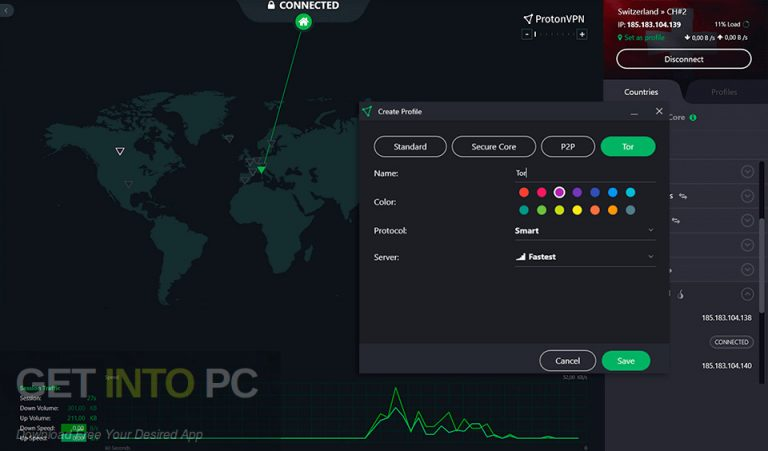Open the Protocol dropdown showing Smart
The height and width of the screenshot is (451, 768).
(x=585, y=231)
